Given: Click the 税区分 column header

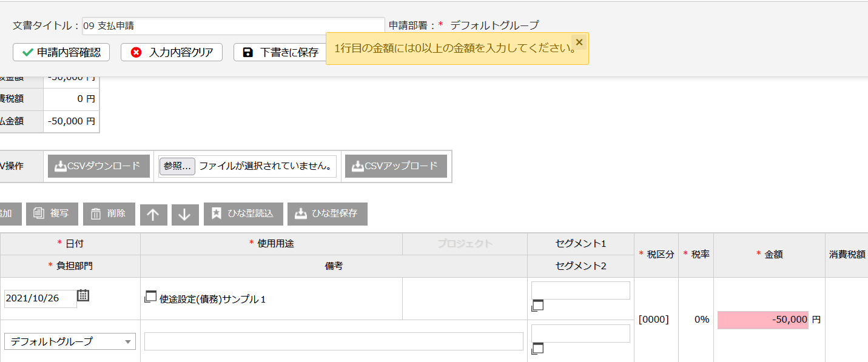Looking at the screenshot, I should tap(656, 255).
